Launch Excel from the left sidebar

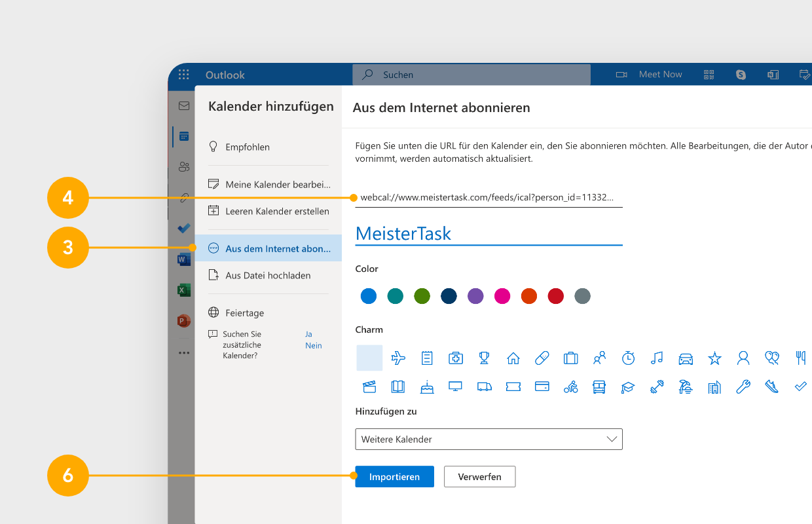pos(184,290)
